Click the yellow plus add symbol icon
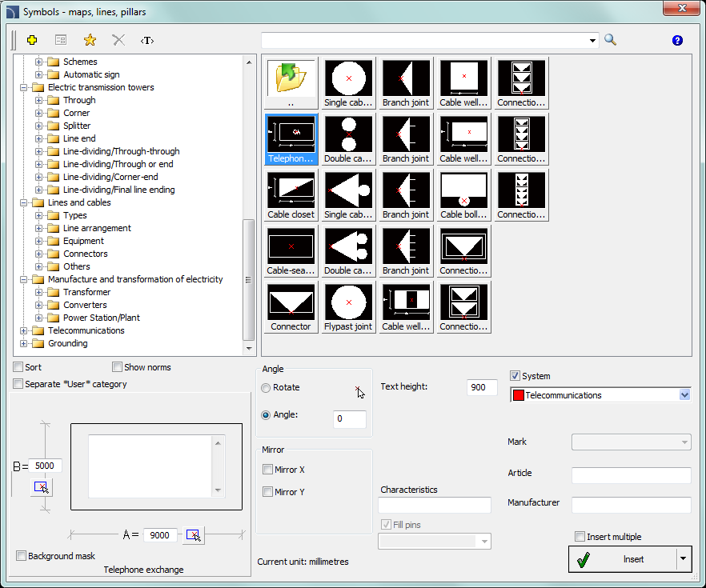This screenshot has height=588, width=706. pos(32,40)
